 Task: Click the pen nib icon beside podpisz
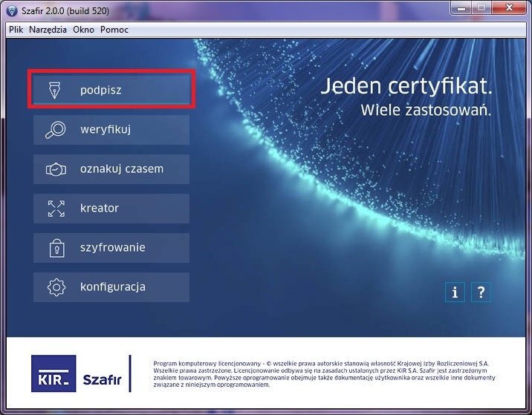point(55,90)
